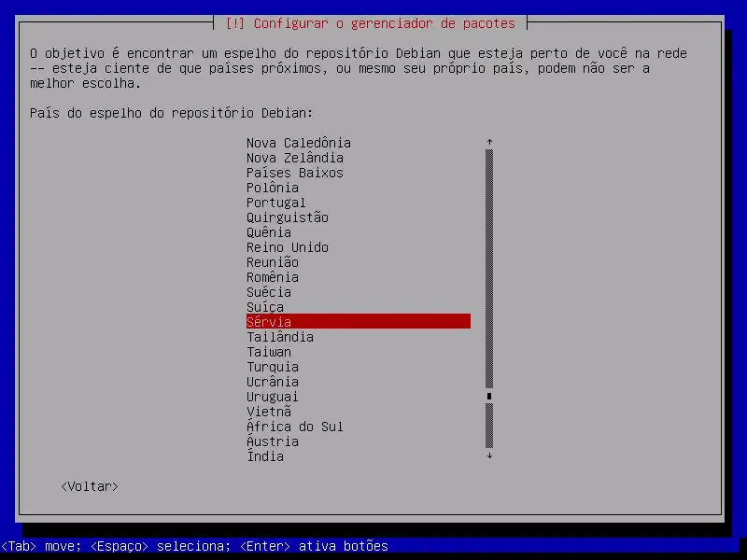Select Reunião in the list

point(272,262)
